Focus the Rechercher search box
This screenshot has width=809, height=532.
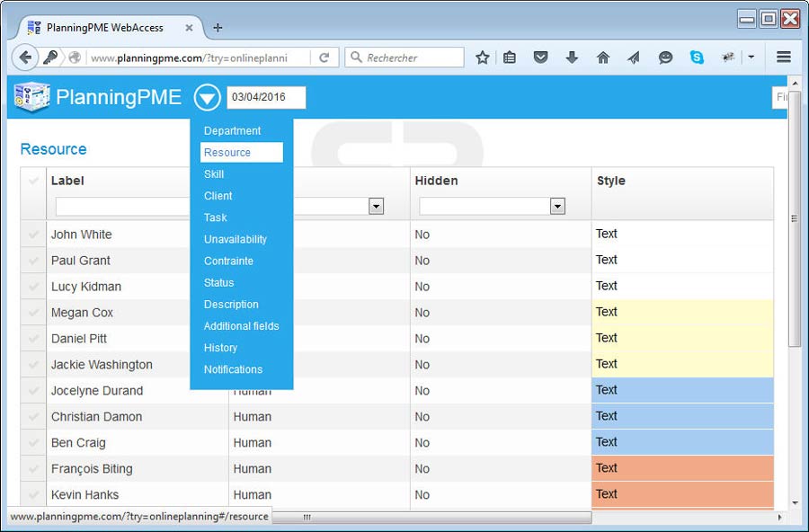404,58
